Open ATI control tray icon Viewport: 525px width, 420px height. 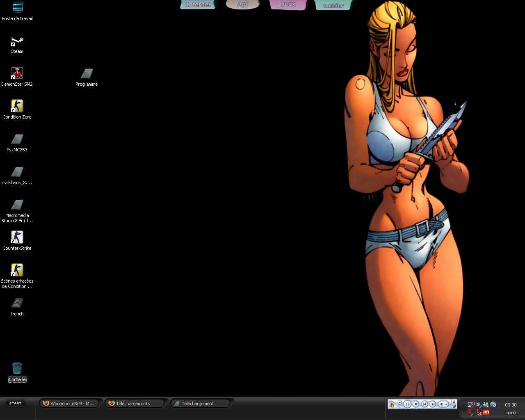coord(486,412)
